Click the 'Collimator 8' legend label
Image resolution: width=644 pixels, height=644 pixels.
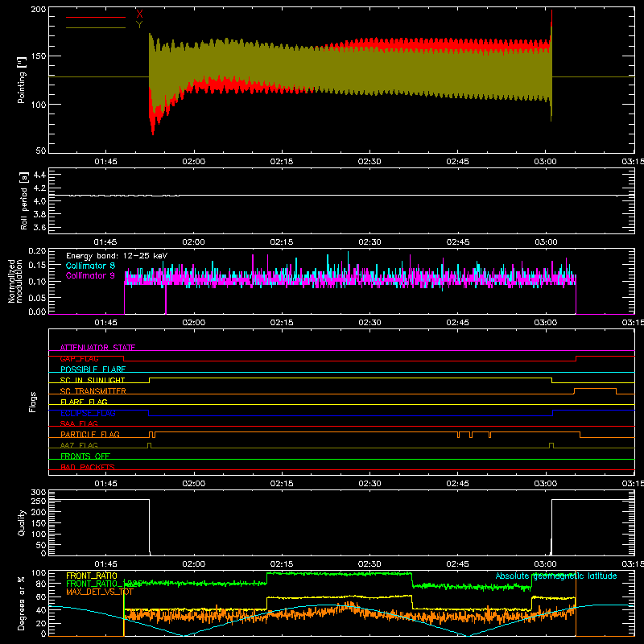(90, 266)
